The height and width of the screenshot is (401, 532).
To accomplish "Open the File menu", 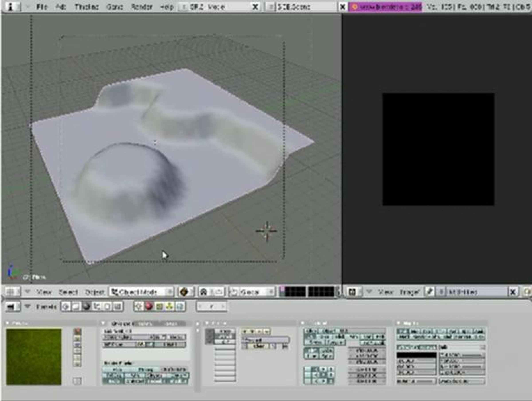I will (x=42, y=7).
